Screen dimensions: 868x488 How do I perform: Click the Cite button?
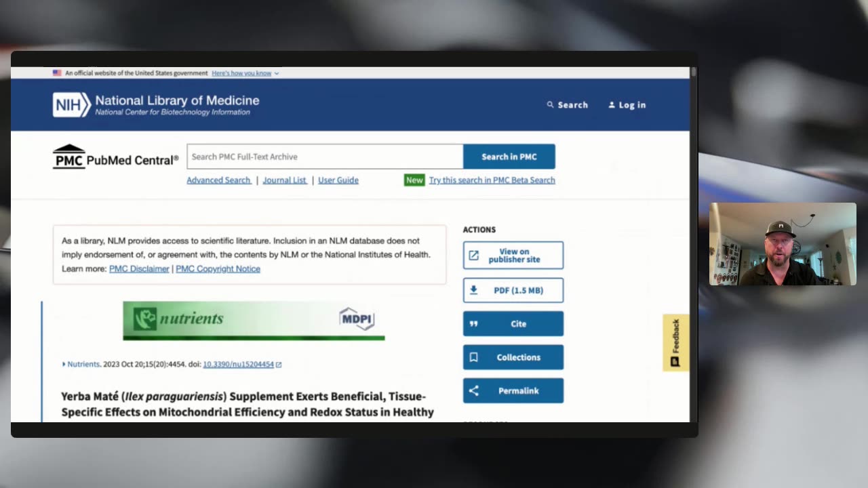(513, 324)
